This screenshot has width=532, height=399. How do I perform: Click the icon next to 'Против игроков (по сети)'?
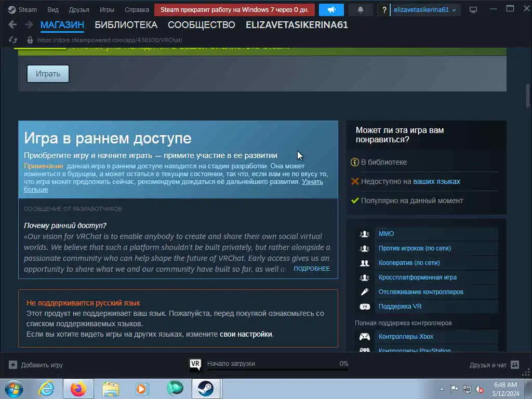click(364, 248)
